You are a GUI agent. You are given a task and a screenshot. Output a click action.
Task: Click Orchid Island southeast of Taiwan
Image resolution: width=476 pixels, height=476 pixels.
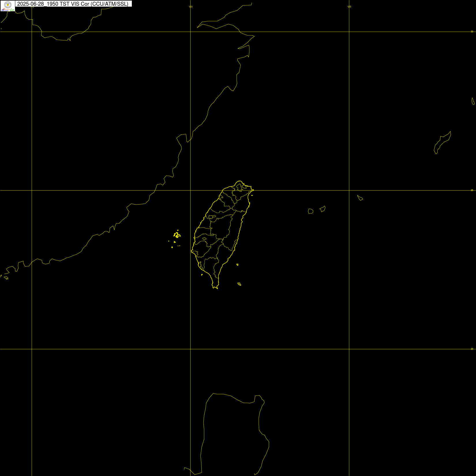(x=239, y=284)
